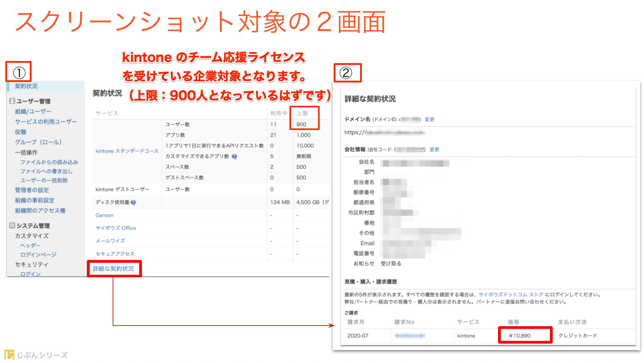Open 管理者の設定 link
The height and width of the screenshot is (363, 644).
coord(32,190)
